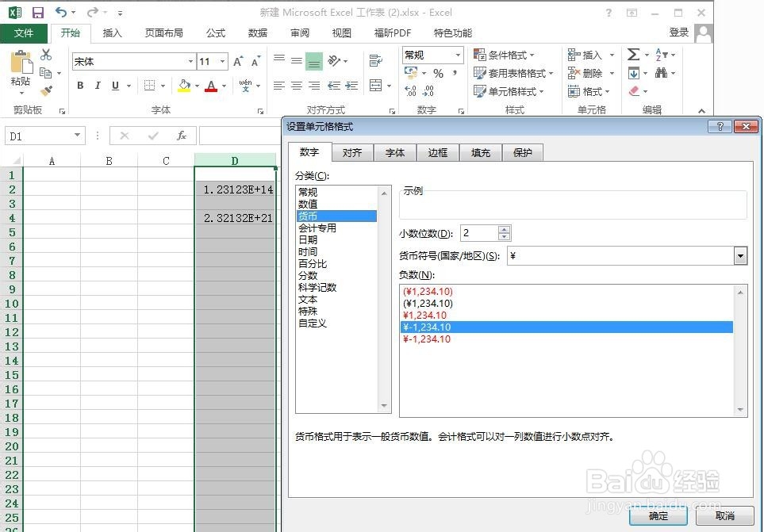The height and width of the screenshot is (532, 764).
Task: Switch to the 公式 ribbon tab
Action: (x=215, y=33)
